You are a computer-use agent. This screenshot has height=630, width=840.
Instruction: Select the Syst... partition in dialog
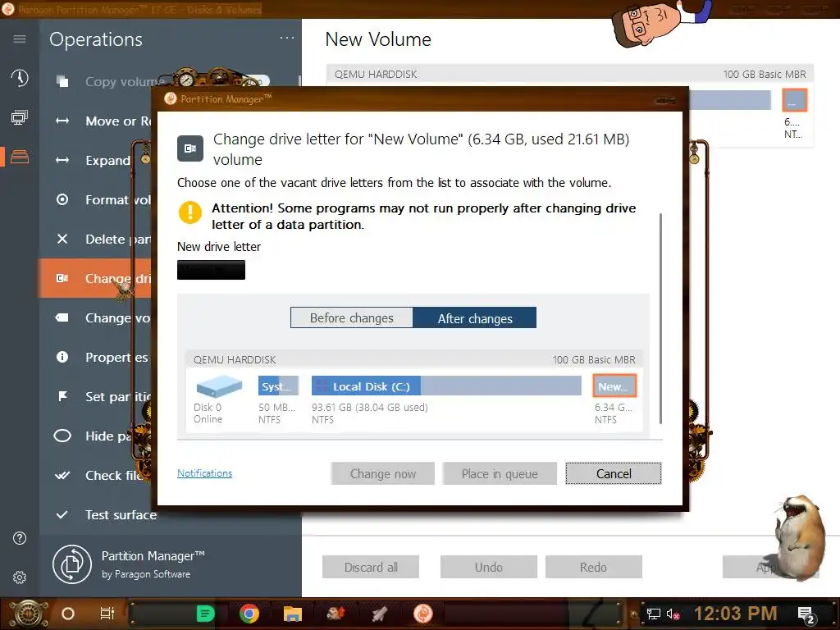click(278, 386)
